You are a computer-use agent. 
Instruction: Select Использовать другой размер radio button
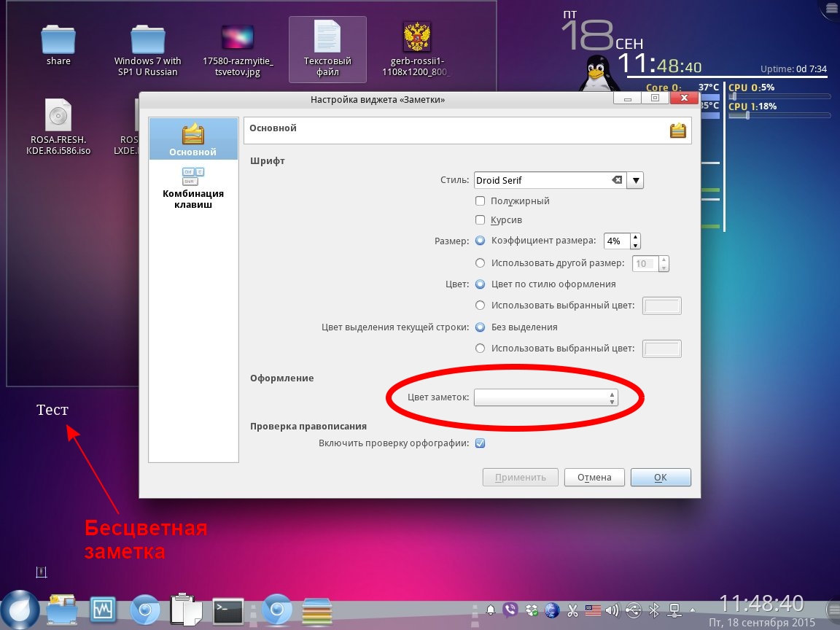tap(480, 263)
